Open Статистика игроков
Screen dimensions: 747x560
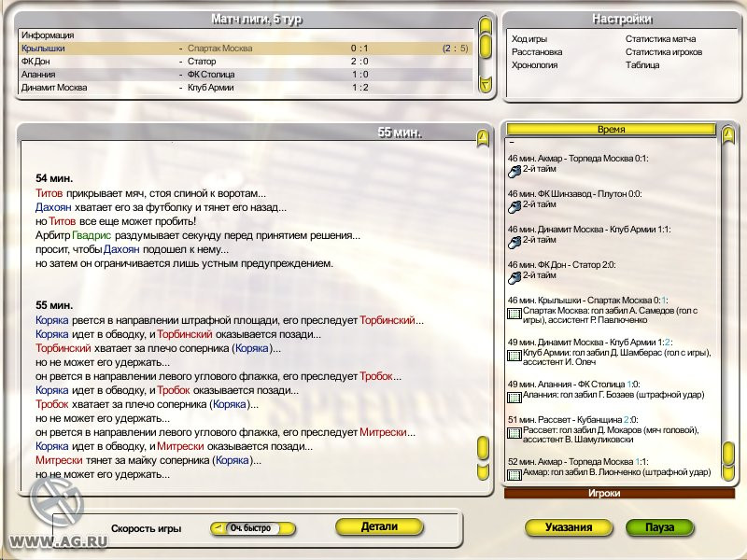[x=664, y=52]
